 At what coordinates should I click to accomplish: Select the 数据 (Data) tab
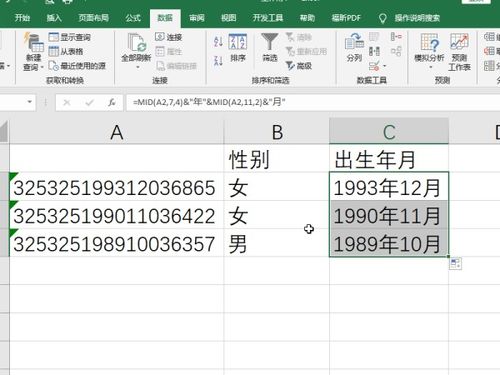(x=165, y=18)
